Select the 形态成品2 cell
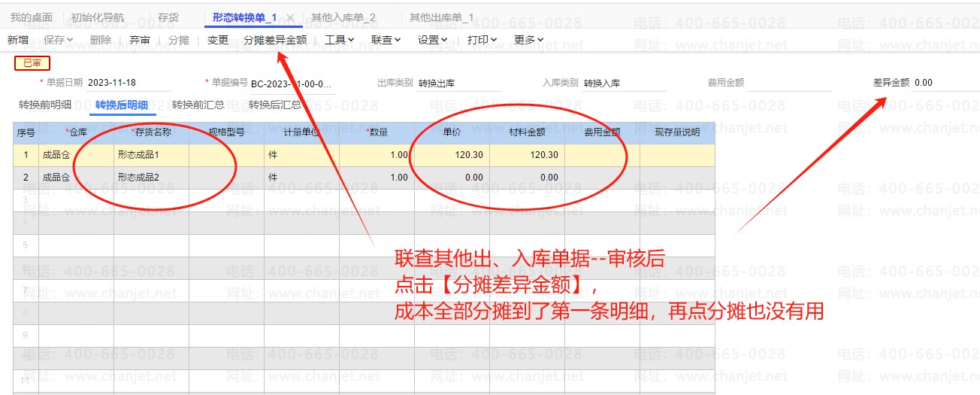980x395 pixels. 151,178
